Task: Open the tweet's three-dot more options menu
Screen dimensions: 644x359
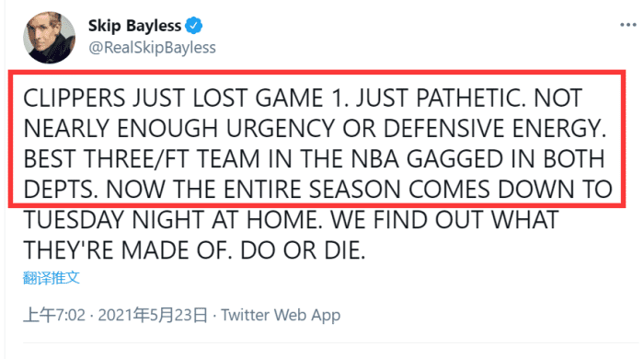Action: [x=628, y=25]
